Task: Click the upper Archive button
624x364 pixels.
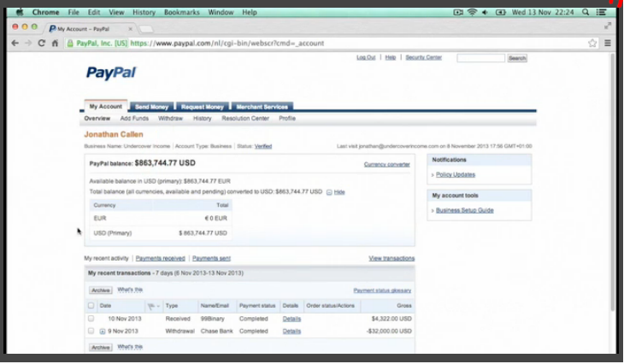Action: 101,291
